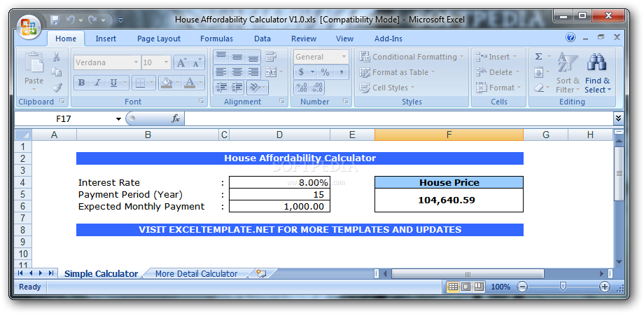The height and width of the screenshot is (314, 644).
Task: Center text horizontally in cell
Action: 237,72
